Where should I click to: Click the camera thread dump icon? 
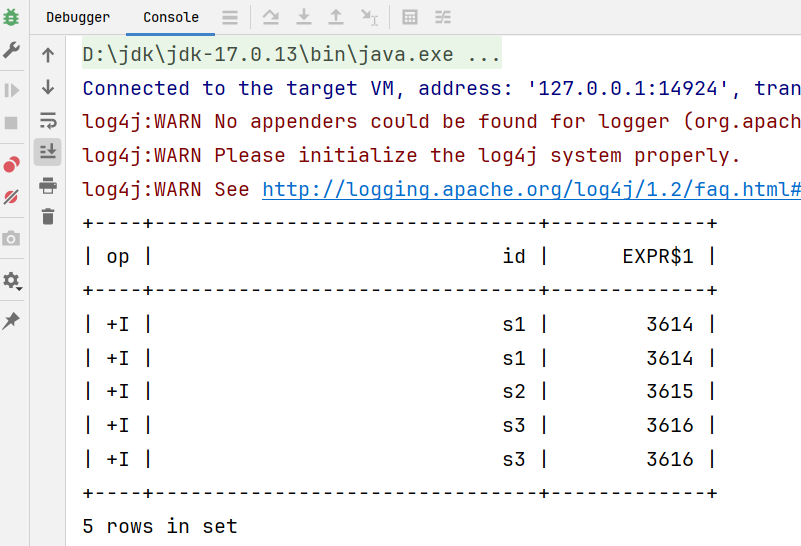click(x=11, y=239)
